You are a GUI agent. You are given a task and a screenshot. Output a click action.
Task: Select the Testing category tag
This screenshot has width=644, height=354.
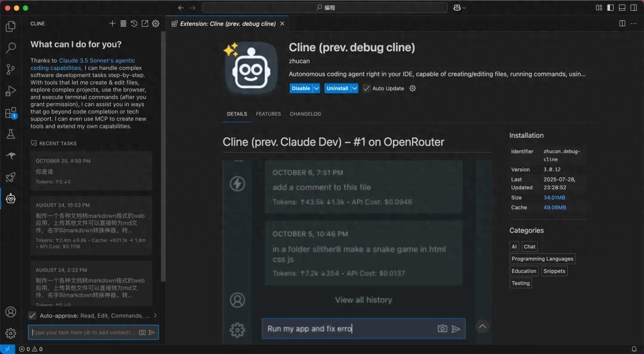pos(521,283)
